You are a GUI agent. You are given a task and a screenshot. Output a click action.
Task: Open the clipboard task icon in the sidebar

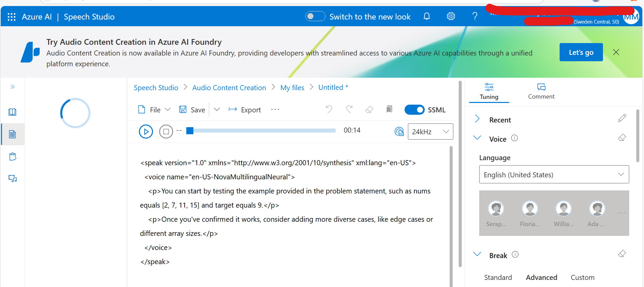click(x=12, y=156)
